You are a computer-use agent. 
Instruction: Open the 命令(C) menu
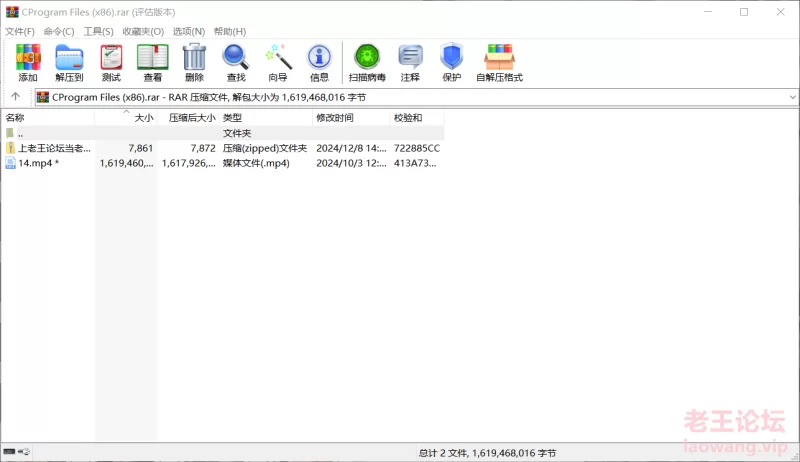[59, 32]
